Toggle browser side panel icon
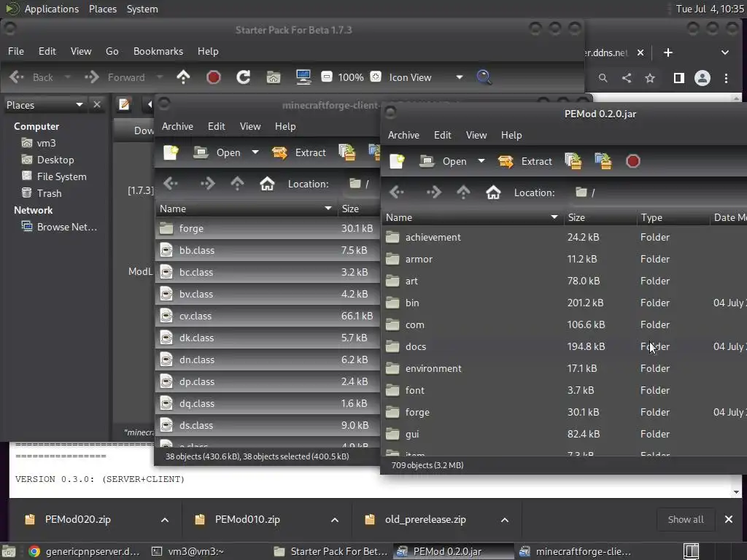The height and width of the screenshot is (560, 747). pyautogui.click(x=679, y=77)
